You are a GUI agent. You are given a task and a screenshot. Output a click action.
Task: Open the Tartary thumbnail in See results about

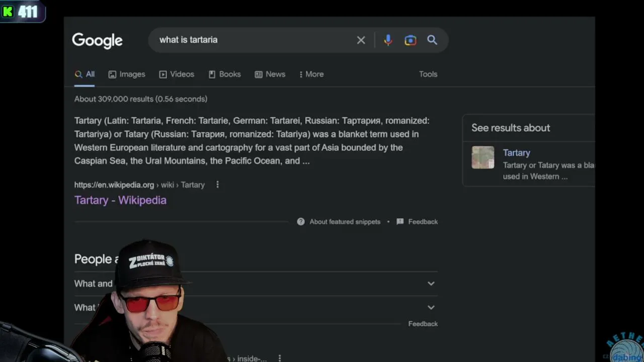coord(483,157)
